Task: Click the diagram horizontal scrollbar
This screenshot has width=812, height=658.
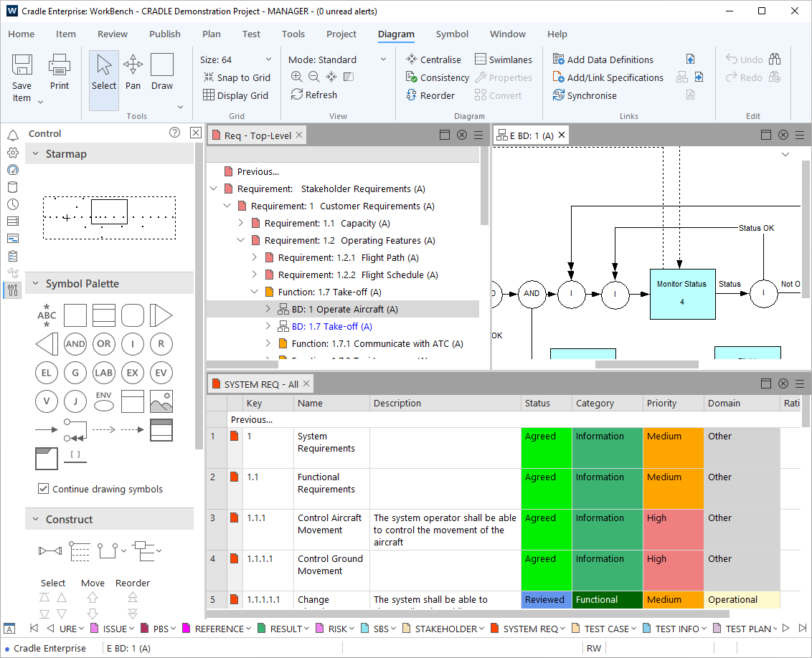Action: [x=646, y=364]
